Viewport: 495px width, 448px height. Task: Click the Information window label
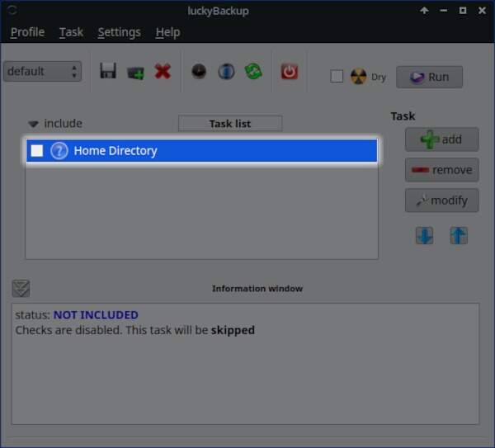(x=257, y=289)
